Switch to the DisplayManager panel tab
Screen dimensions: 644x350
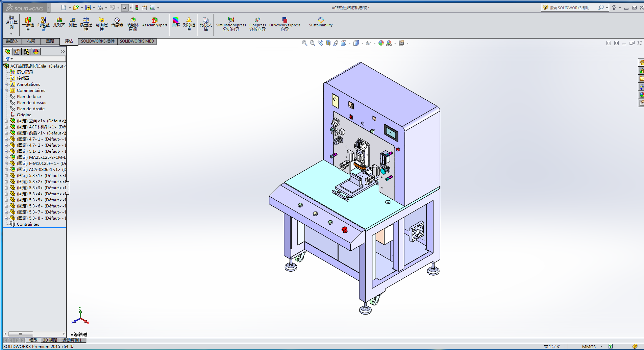point(36,52)
